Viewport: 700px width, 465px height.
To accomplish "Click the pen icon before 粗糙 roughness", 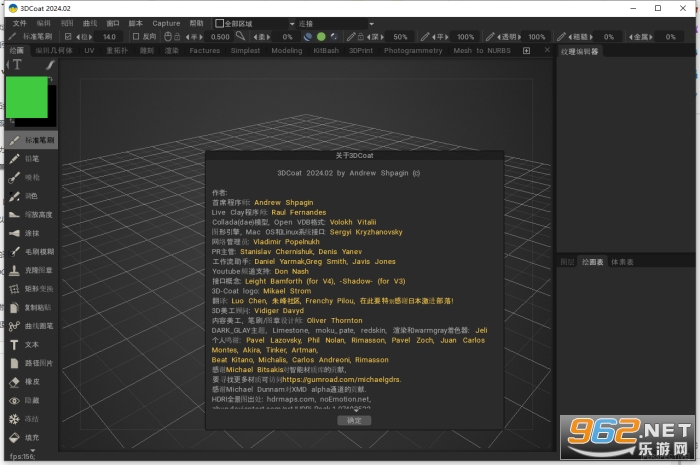I will click(561, 37).
